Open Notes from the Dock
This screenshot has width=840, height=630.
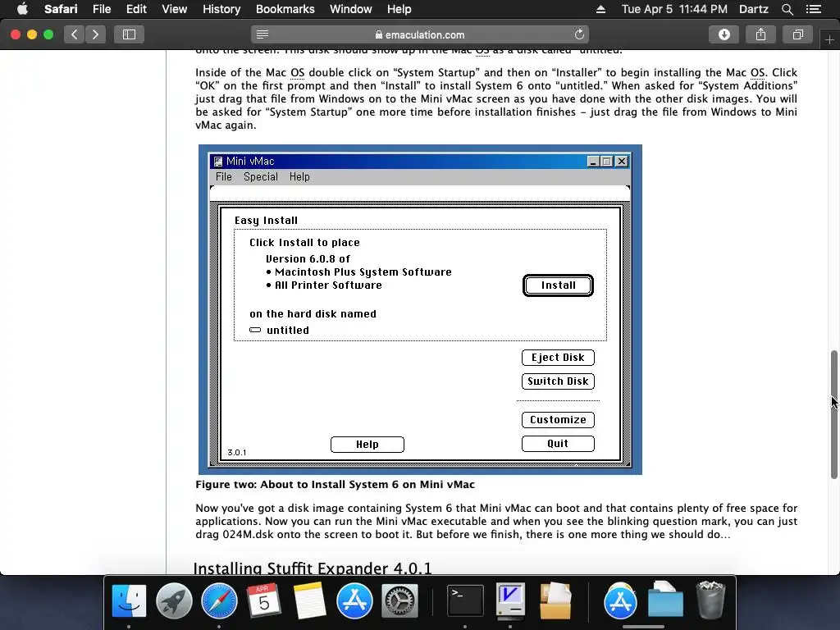[309, 600]
